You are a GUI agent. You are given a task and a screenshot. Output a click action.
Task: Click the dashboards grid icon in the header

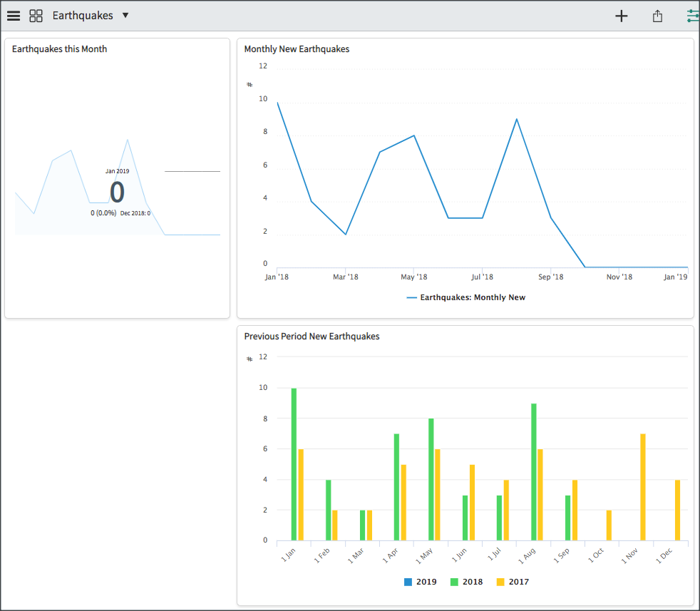[x=36, y=15]
